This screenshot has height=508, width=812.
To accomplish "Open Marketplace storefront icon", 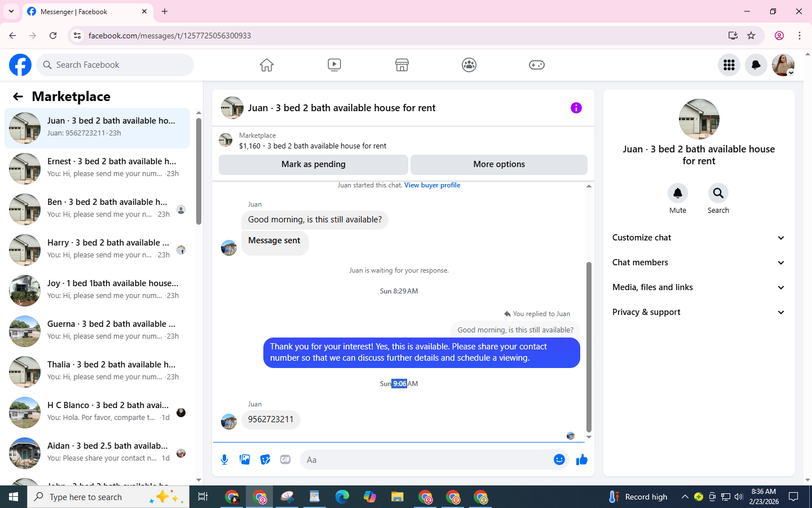I will (402, 65).
